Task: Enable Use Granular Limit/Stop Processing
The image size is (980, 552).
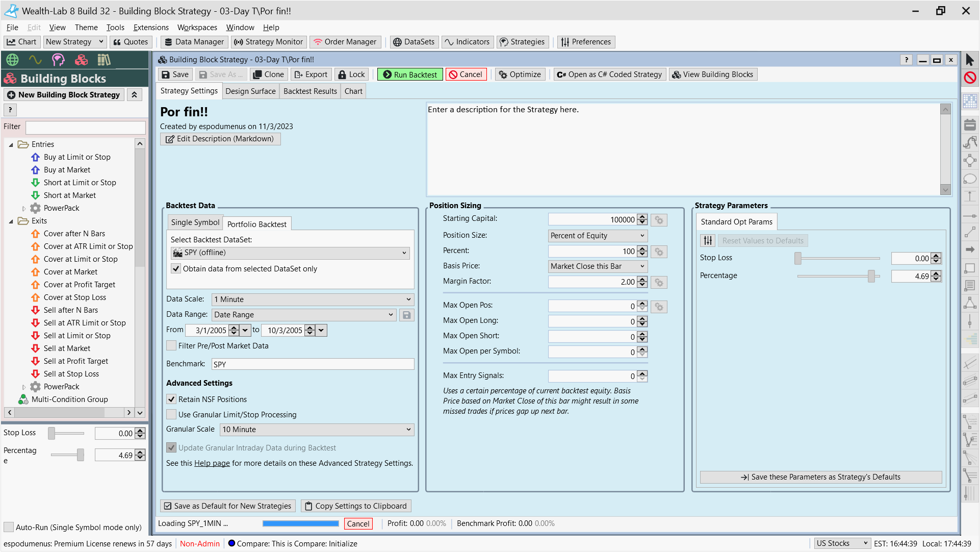Action: 172,415
